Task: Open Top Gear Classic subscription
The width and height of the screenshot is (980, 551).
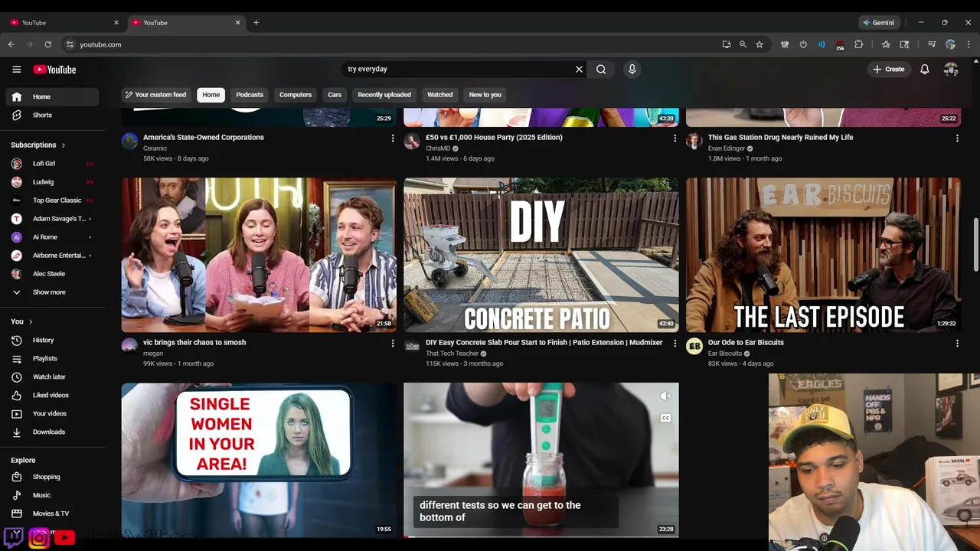Action: 53,201
